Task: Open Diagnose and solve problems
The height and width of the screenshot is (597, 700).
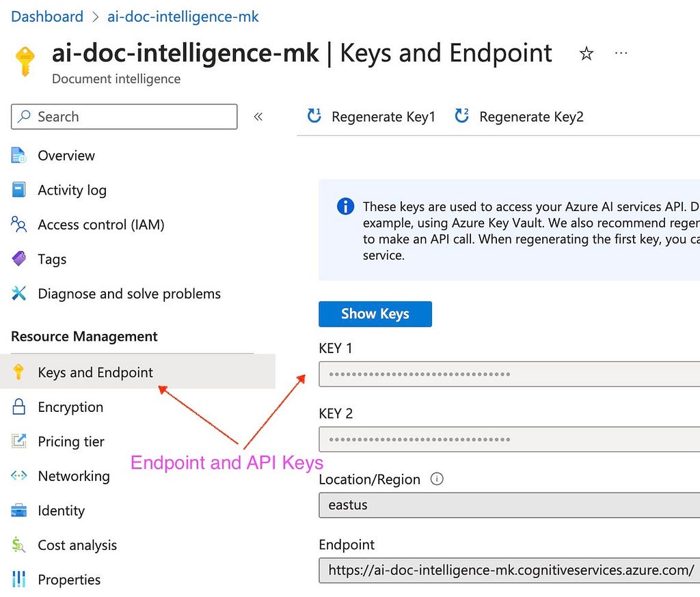Action: point(129,294)
